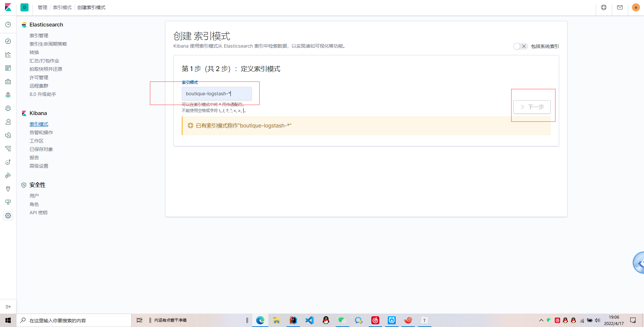Click warning text 已有索引模式称作 boutique-logstash-*

pyautogui.click(x=244, y=125)
